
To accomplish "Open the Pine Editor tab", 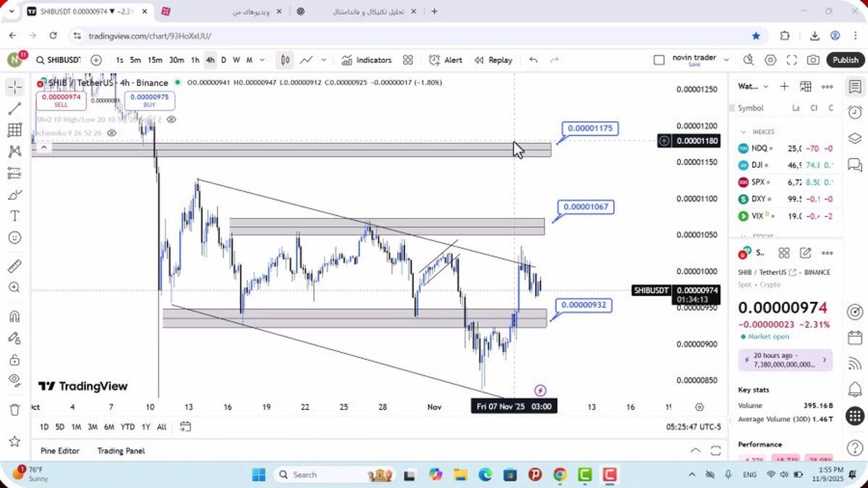I will coord(60,450).
